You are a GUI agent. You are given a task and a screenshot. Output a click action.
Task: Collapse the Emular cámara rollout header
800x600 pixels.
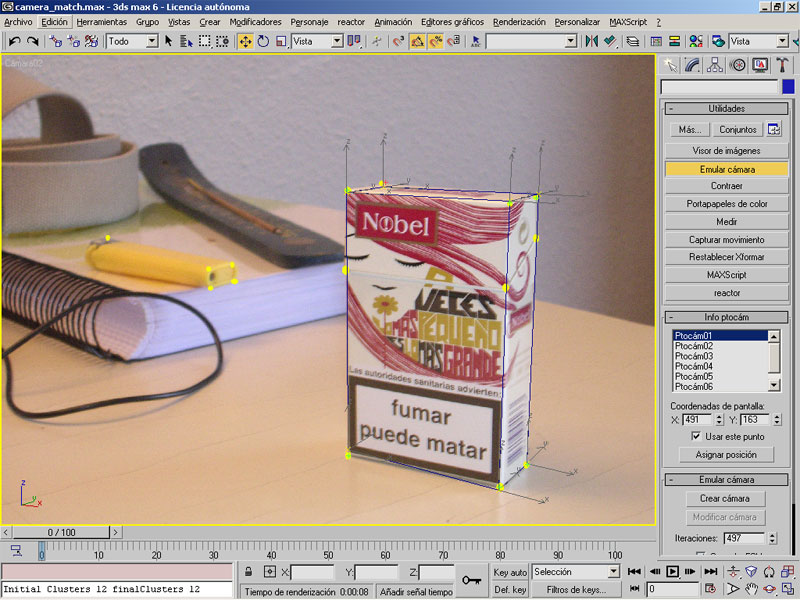pyautogui.click(x=727, y=479)
